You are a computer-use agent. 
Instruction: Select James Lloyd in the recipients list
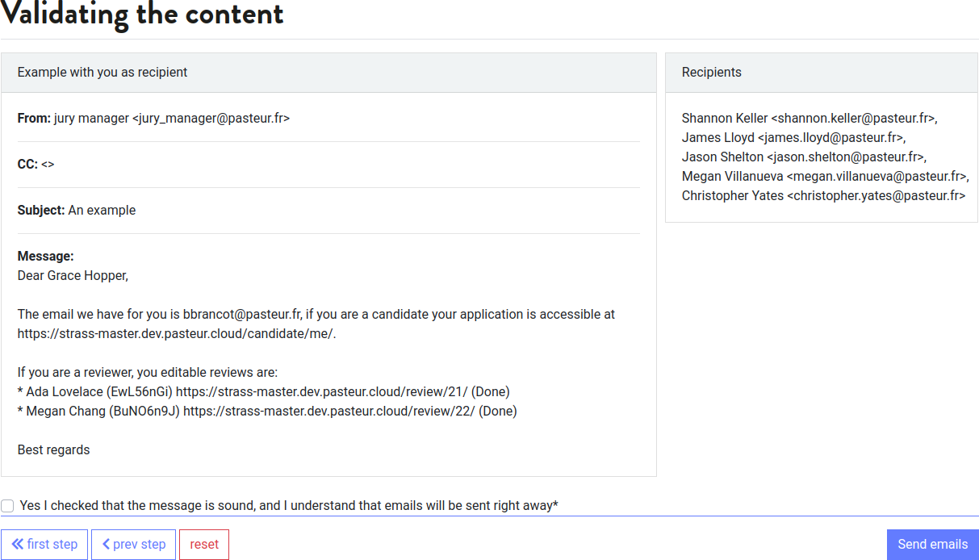793,138
